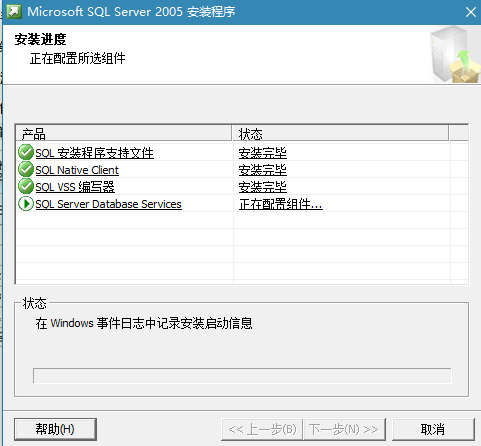Viewport: 481px width, 446px height.
Task: Open SQL Server Database Services link
Action: click(108, 204)
